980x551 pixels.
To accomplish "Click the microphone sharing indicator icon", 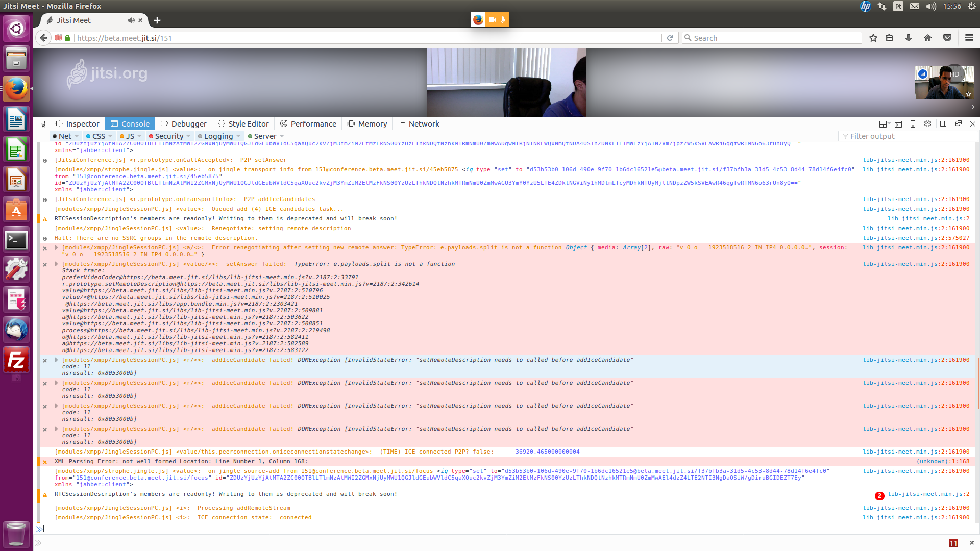I will (x=503, y=20).
